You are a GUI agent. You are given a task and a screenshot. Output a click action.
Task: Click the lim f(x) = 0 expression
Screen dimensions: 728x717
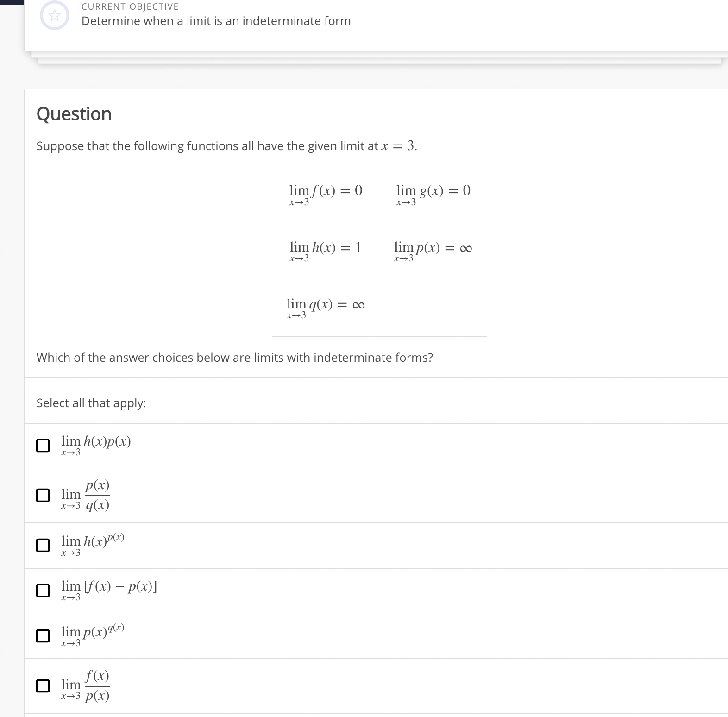[x=325, y=192]
